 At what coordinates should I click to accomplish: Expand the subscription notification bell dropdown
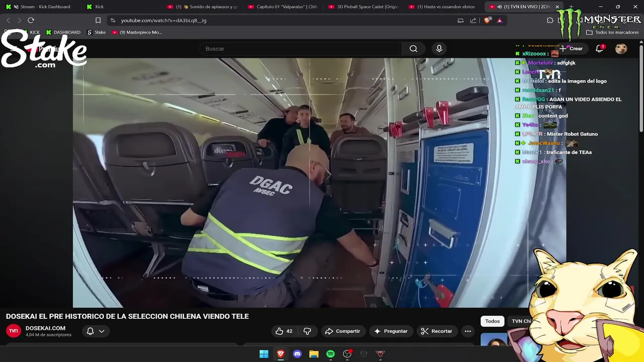tap(96, 331)
